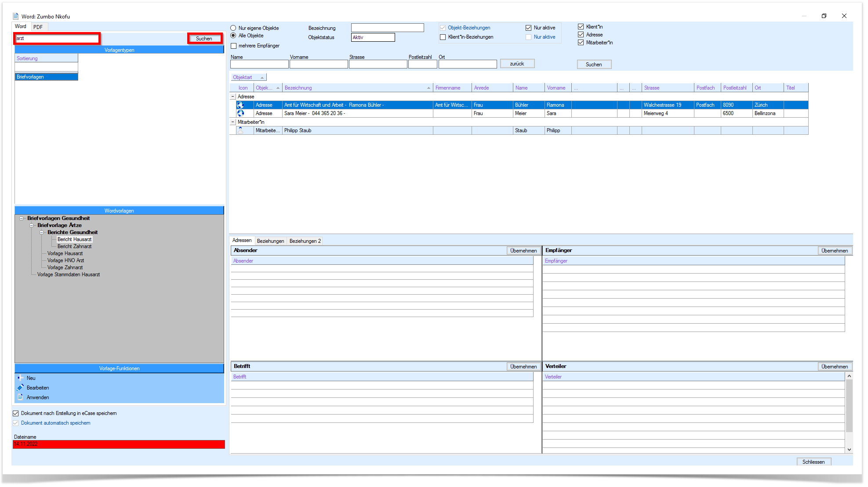Screen dimensions: 868x487
Task: Click the template search field containing arzt
Action: point(57,39)
